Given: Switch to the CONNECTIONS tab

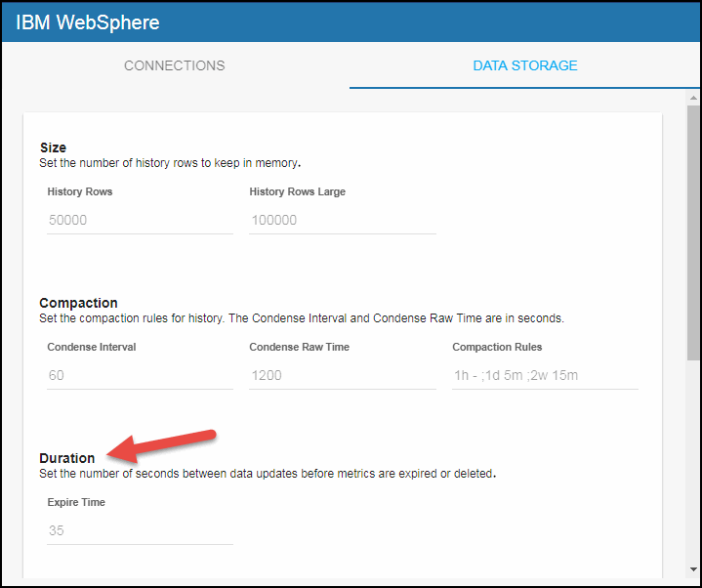Looking at the screenshot, I should [174, 65].
